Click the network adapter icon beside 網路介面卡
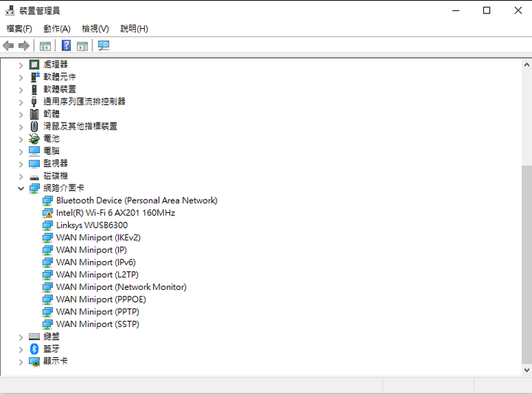This screenshot has height=395, width=532. click(34, 188)
